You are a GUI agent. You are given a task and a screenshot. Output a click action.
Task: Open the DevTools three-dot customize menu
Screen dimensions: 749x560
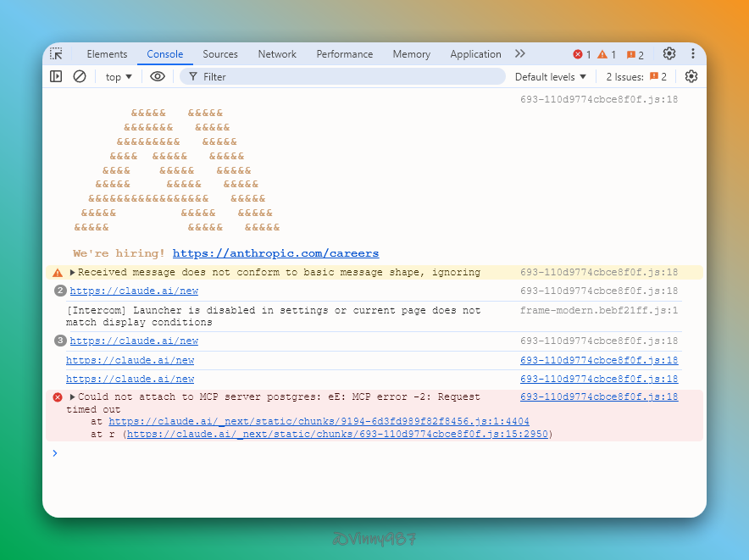692,54
